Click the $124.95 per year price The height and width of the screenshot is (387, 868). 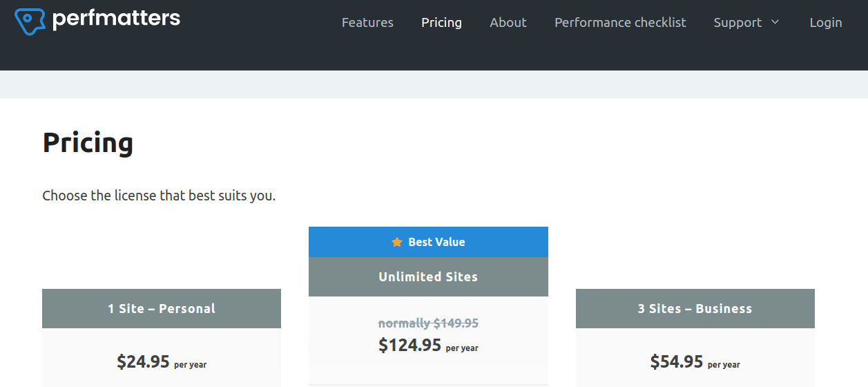(x=428, y=345)
